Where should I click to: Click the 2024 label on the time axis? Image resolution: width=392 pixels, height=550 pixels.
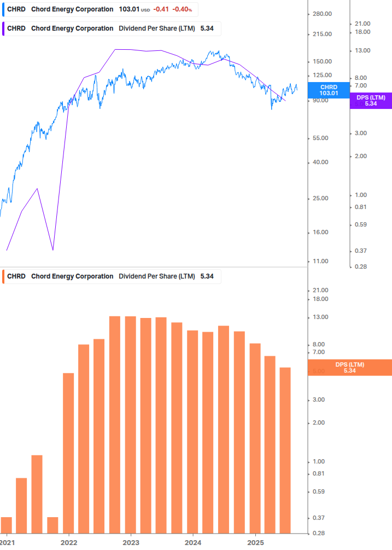pyautogui.click(x=193, y=543)
